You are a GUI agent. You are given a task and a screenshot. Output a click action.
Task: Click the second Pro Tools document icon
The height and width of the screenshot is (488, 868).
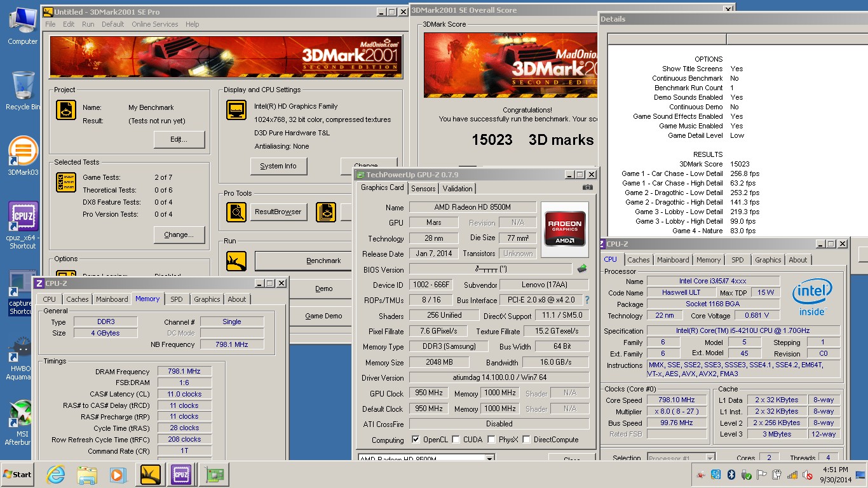click(326, 212)
